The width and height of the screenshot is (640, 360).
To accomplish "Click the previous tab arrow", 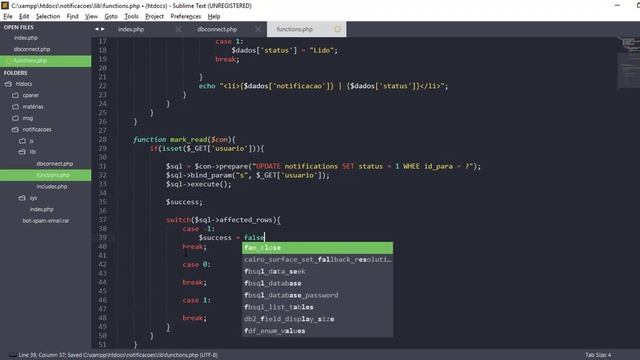I will pyautogui.click(x=97, y=29).
